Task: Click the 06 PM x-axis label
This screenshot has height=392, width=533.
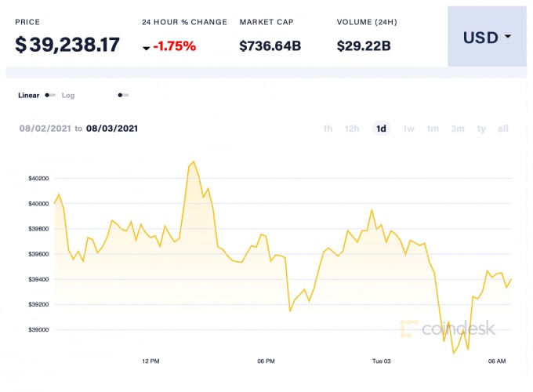Action: 266,361
